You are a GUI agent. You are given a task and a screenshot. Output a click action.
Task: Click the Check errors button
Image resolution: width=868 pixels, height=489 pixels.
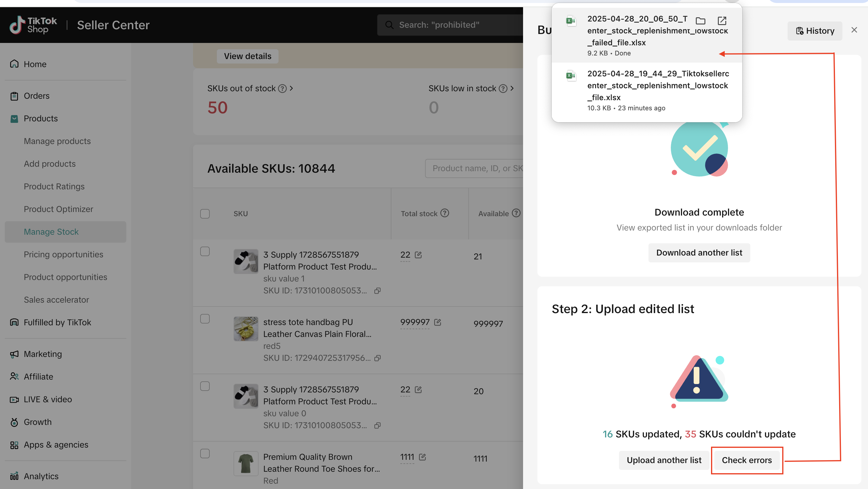746,460
